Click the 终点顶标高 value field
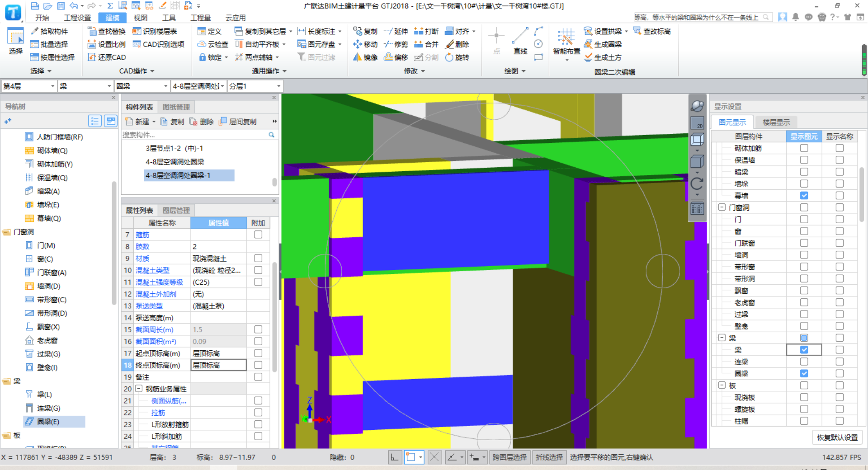868x470 pixels. click(219, 365)
